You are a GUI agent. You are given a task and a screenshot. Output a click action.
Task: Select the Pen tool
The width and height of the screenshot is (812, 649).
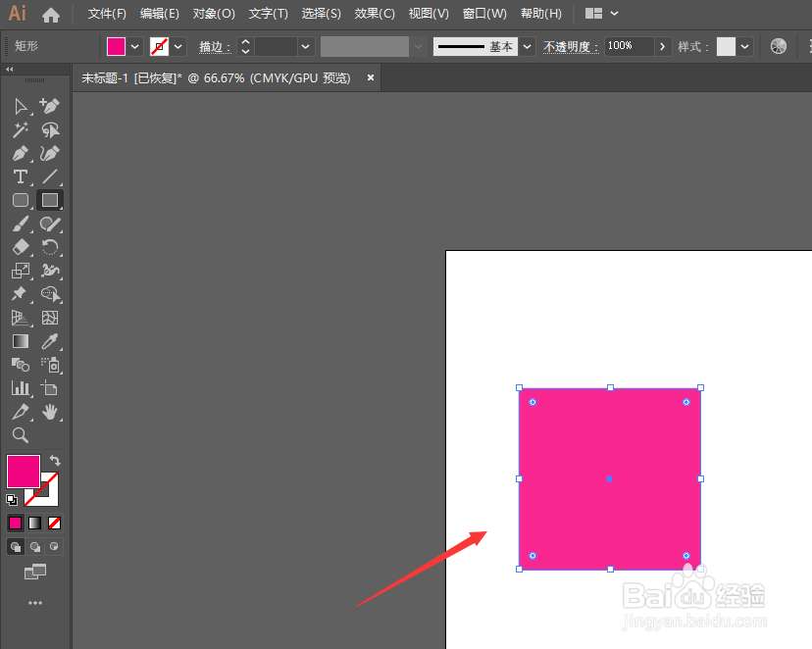pos(21,154)
